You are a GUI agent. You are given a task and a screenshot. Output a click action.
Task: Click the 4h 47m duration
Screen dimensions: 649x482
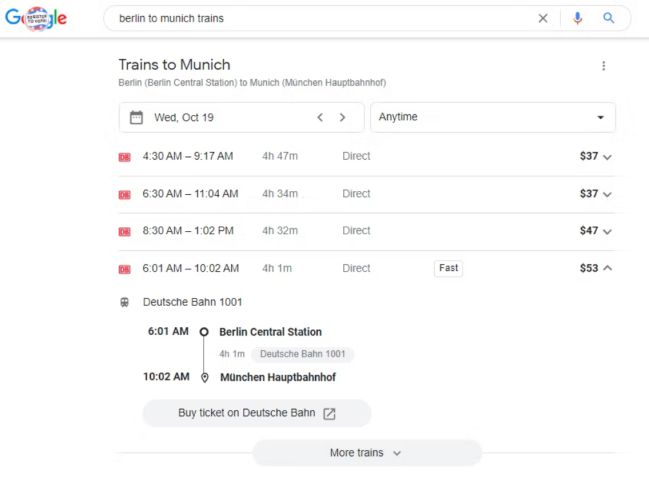280,156
